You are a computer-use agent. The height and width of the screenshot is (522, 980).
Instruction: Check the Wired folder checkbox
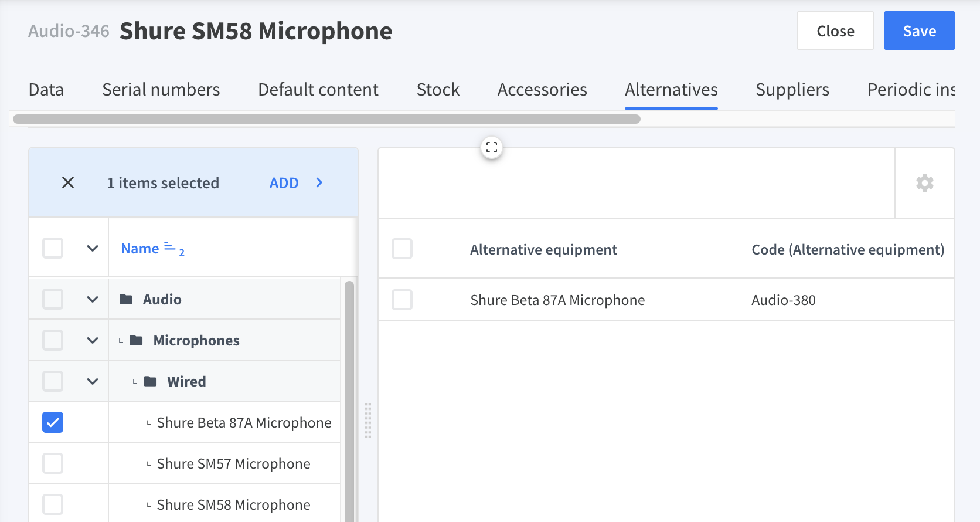(53, 381)
